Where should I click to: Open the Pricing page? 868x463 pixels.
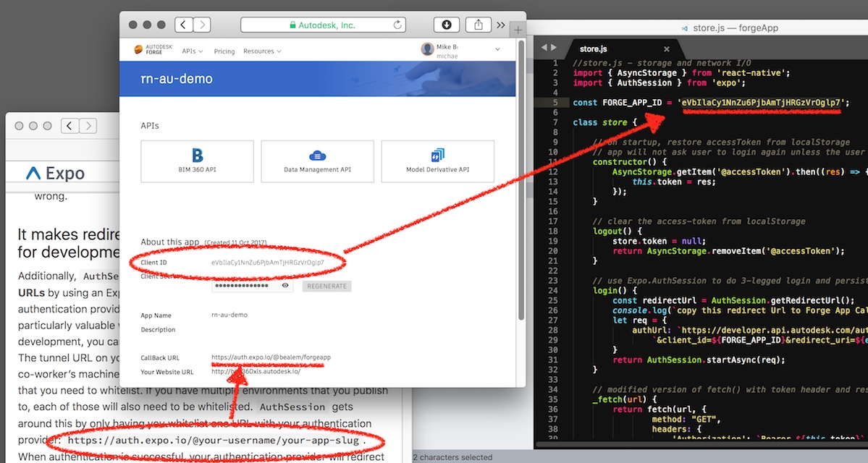click(x=224, y=51)
